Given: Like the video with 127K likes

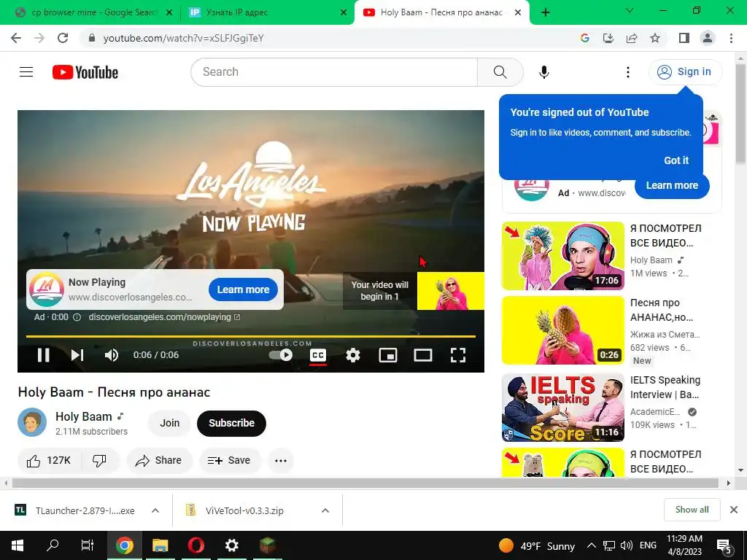Looking at the screenshot, I should coord(49,461).
